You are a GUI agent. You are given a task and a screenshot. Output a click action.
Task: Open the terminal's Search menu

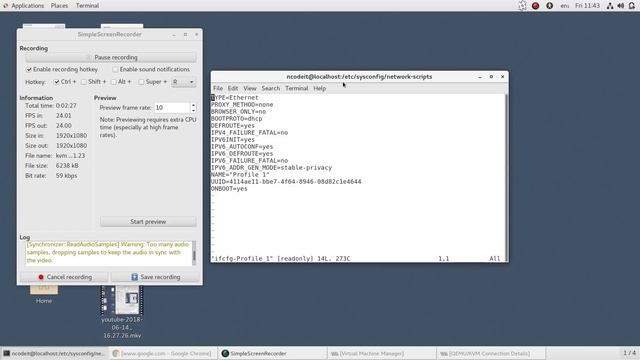click(x=271, y=88)
